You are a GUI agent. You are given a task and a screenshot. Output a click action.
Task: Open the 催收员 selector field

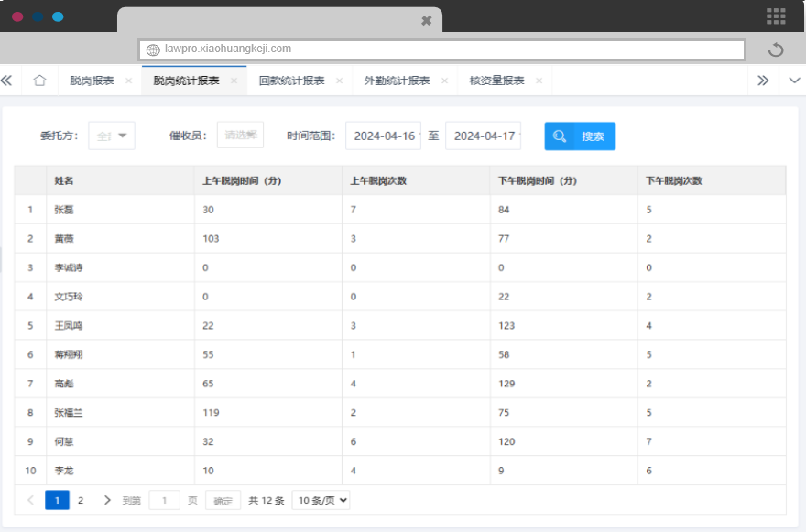(x=240, y=136)
